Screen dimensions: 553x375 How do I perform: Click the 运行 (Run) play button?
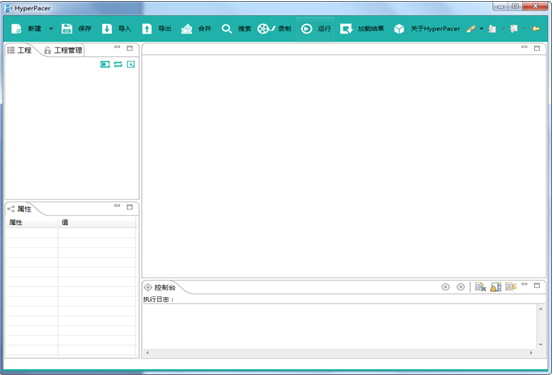click(x=316, y=29)
